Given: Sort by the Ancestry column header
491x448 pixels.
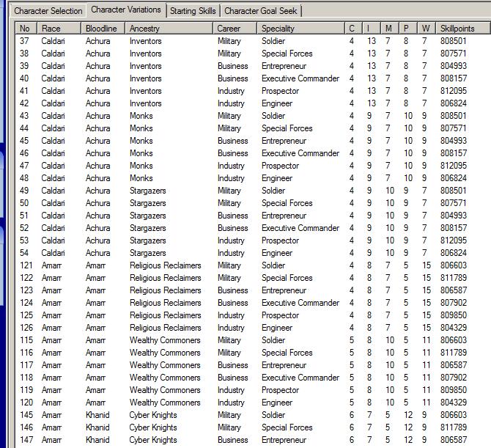Looking at the screenshot, I should point(169,28).
